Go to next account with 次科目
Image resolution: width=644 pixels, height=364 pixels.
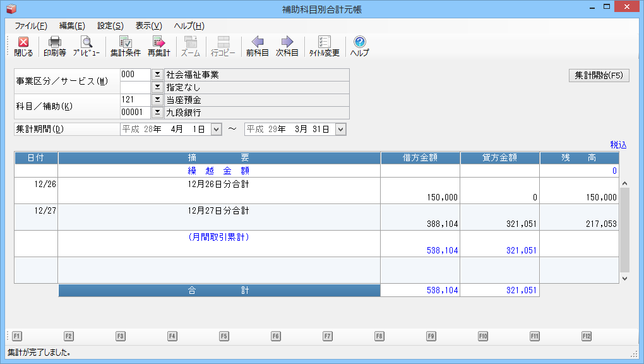pyautogui.click(x=287, y=46)
